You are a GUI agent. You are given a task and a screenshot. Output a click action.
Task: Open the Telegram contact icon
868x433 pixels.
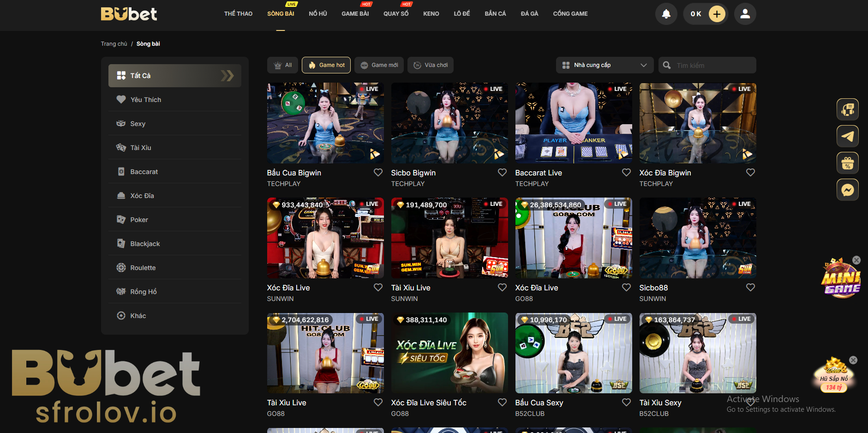pyautogui.click(x=848, y=136)
